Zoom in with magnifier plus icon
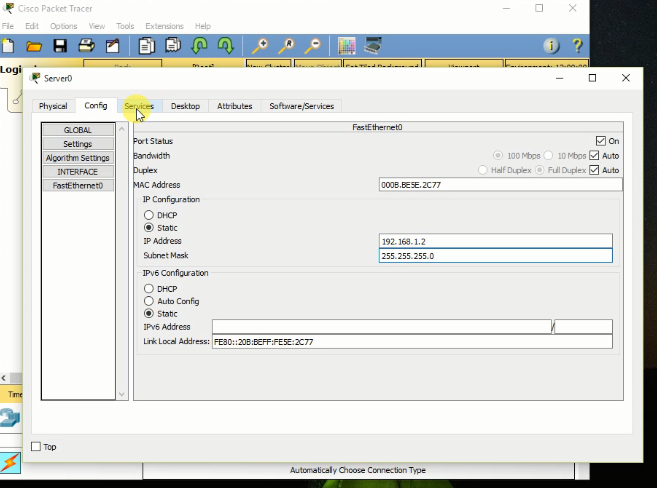This screenshot has width=657, height=488. pos(260,46)
